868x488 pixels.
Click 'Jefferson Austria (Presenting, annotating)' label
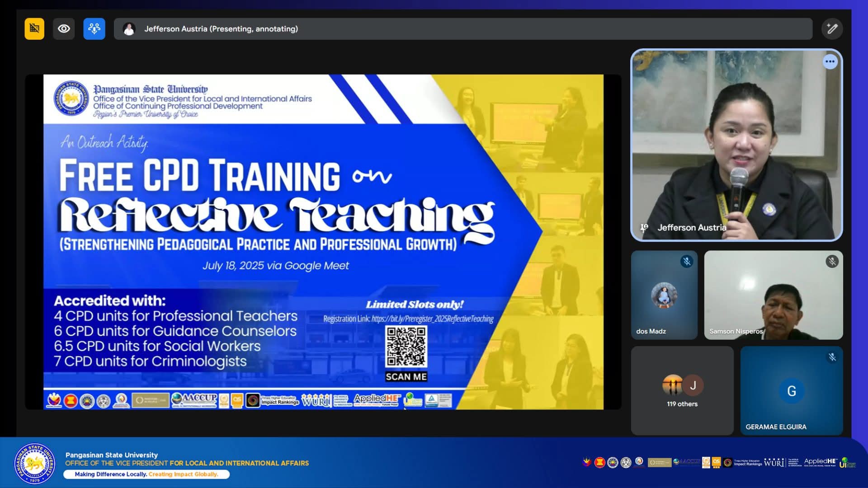coord(221,29)
